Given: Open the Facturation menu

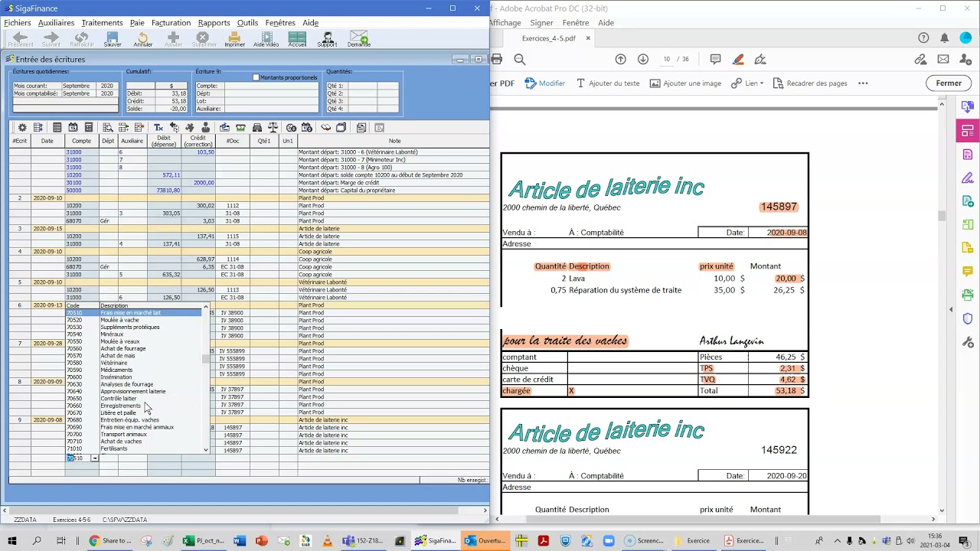Looking at the screenshot, I should pyautogui.click(x=171, y=23).
